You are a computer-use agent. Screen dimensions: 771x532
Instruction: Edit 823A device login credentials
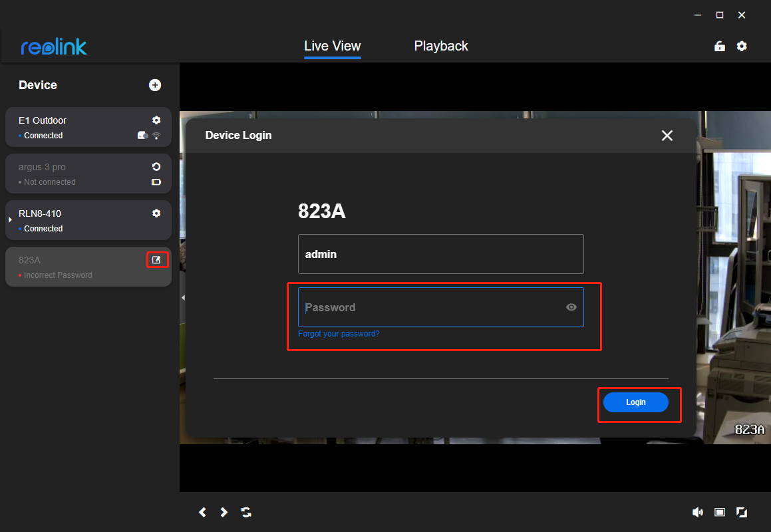[x=157, y=259]
